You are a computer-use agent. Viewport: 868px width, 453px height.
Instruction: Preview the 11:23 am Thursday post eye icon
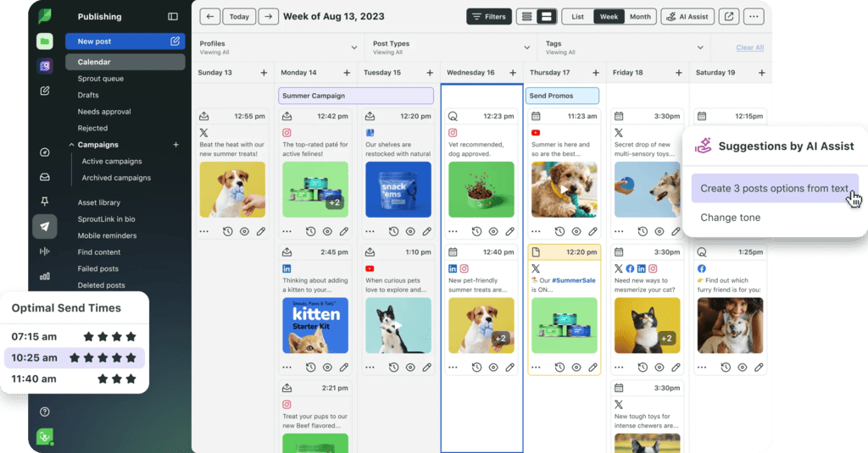point(576,232)
